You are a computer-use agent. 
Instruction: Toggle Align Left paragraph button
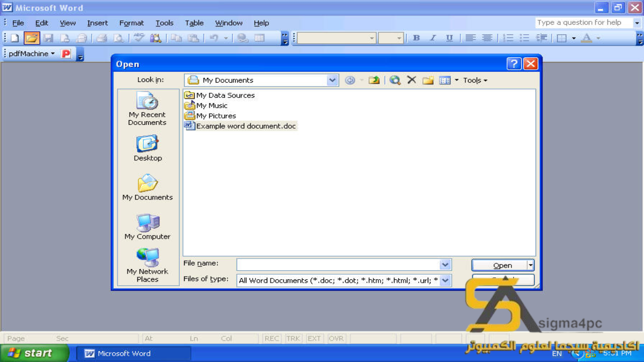click(470, 38)
